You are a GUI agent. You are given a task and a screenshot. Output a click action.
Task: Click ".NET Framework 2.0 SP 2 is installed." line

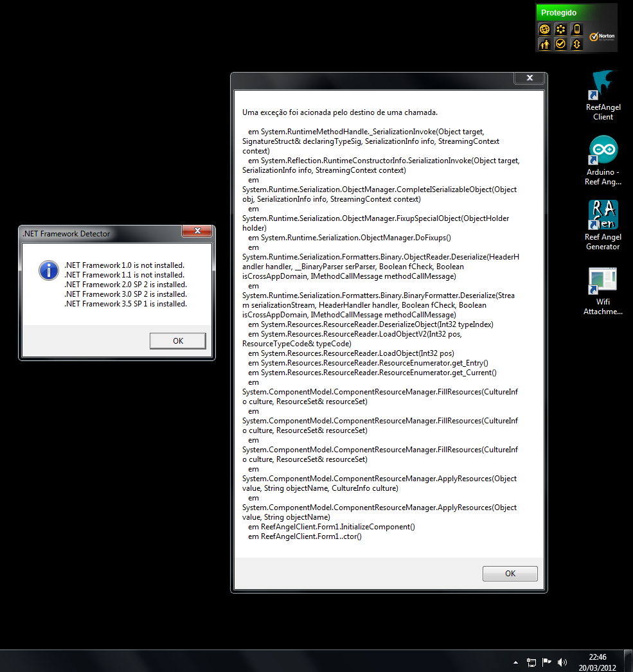(x=125, y=285)
